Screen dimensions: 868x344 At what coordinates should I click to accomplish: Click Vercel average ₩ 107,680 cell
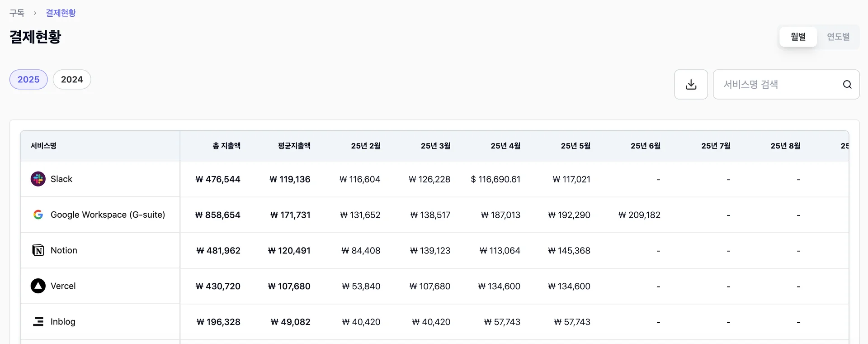[289, 287]
